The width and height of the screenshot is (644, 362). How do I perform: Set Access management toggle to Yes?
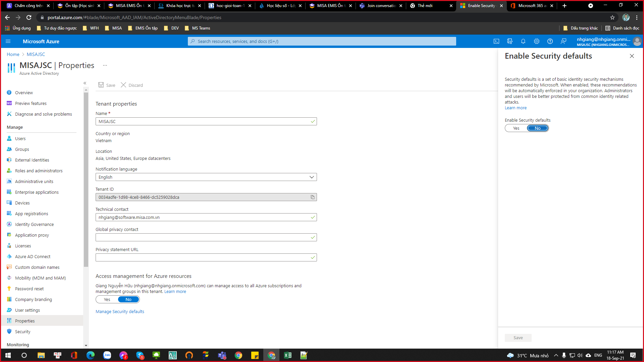click(x=107, y=299)
